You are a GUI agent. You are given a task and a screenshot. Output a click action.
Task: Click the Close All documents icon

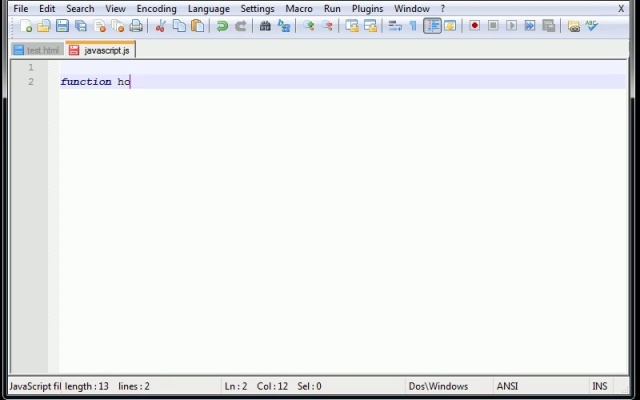118,26
